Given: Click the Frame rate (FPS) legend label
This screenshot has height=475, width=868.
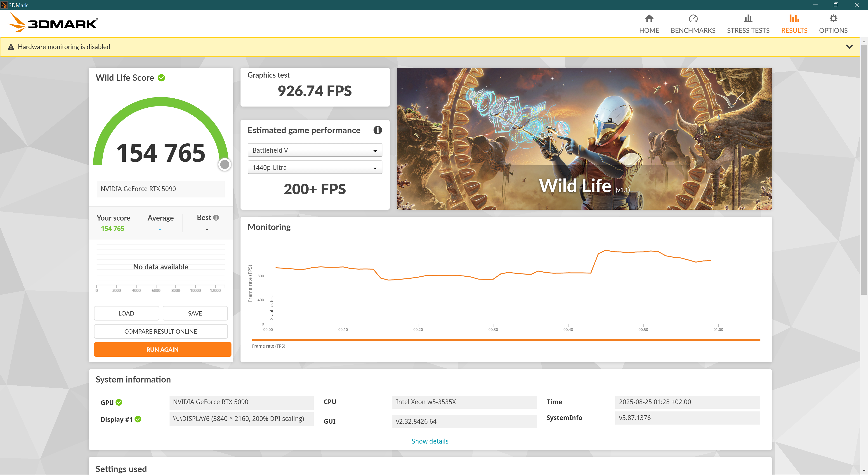Looking at the screenshot, I should click(x=269, y=346).
